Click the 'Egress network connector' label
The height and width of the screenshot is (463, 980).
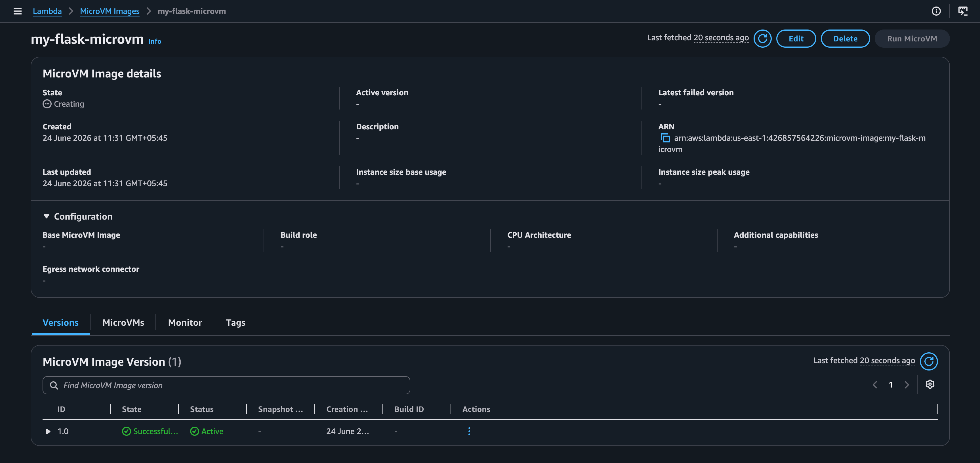91,269
